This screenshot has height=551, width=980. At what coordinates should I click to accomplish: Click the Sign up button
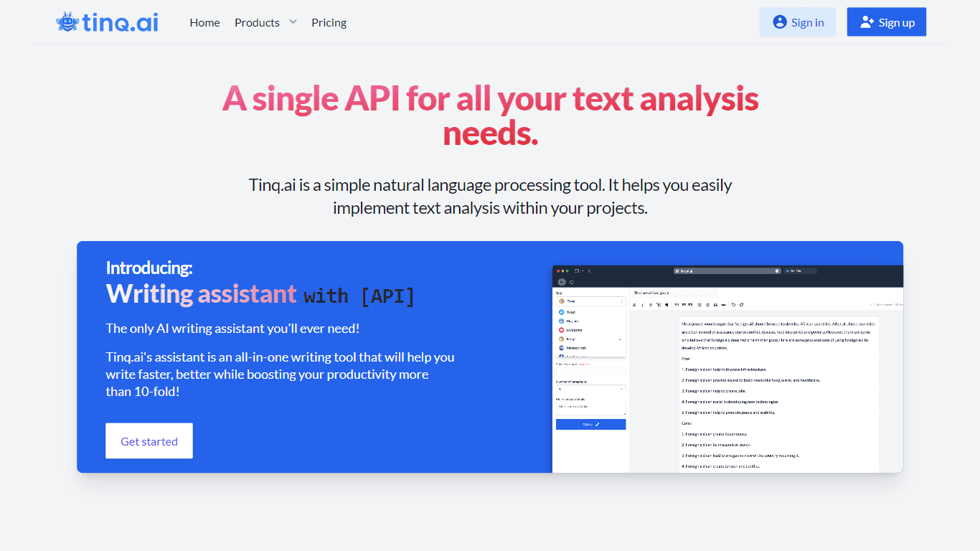click(x=887, y=22)
